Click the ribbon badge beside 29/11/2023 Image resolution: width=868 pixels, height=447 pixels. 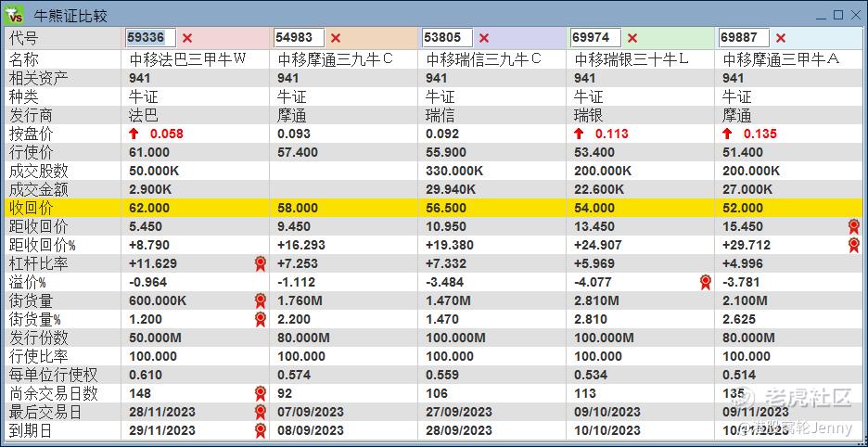(x=261, y=431)
